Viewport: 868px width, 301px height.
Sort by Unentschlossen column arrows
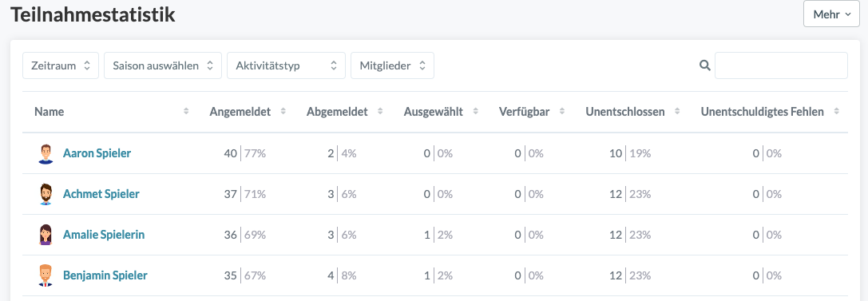pos(677,112)
